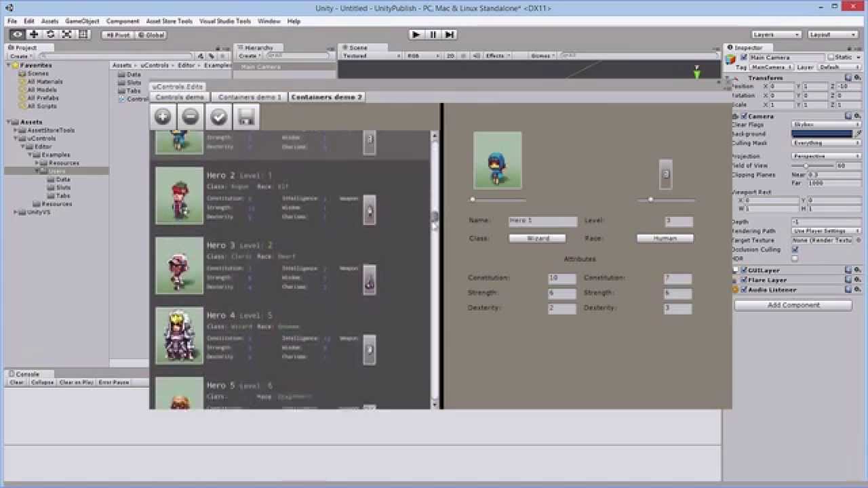Switch to Controls demo tab

click(180, 97)
